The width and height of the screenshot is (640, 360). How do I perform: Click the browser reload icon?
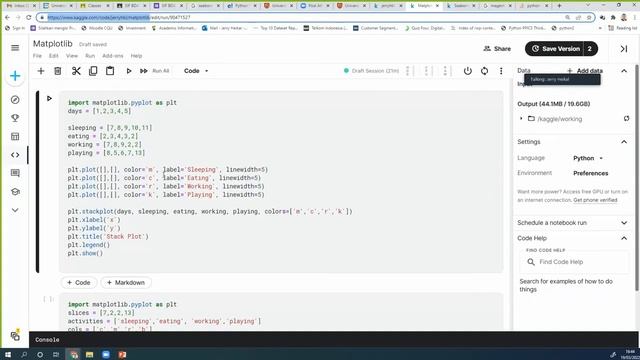tap(29, 18)
